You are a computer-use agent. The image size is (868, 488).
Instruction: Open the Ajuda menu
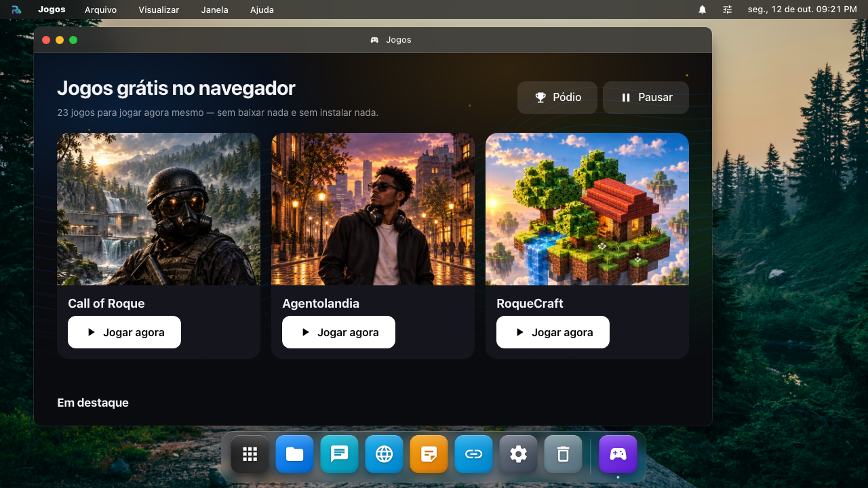[x=262, y=9]
